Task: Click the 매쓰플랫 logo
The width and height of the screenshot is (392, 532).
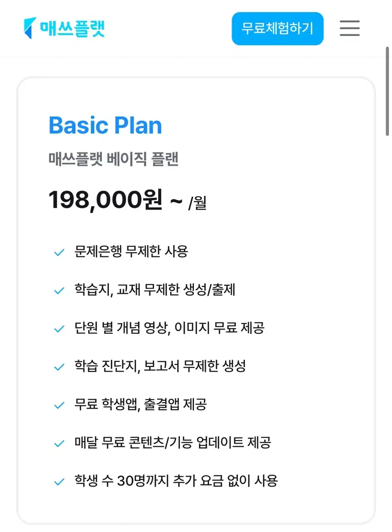Action: 64,27
